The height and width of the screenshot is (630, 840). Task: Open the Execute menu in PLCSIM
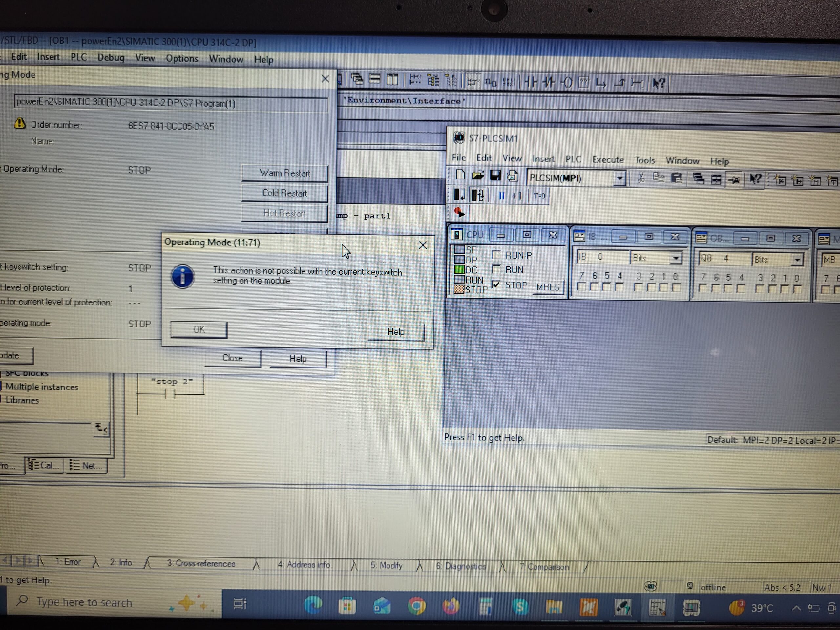point(608,160)
